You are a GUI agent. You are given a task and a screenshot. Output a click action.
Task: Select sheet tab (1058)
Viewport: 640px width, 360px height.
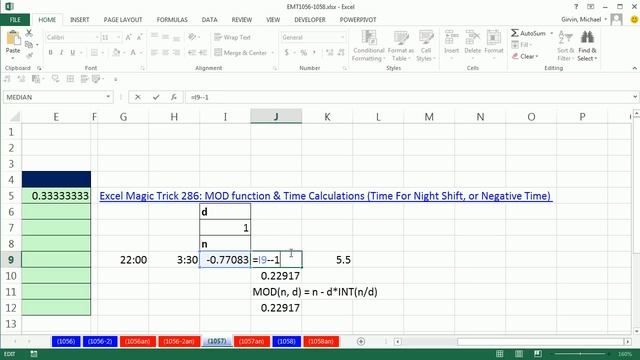coord(286,341)
